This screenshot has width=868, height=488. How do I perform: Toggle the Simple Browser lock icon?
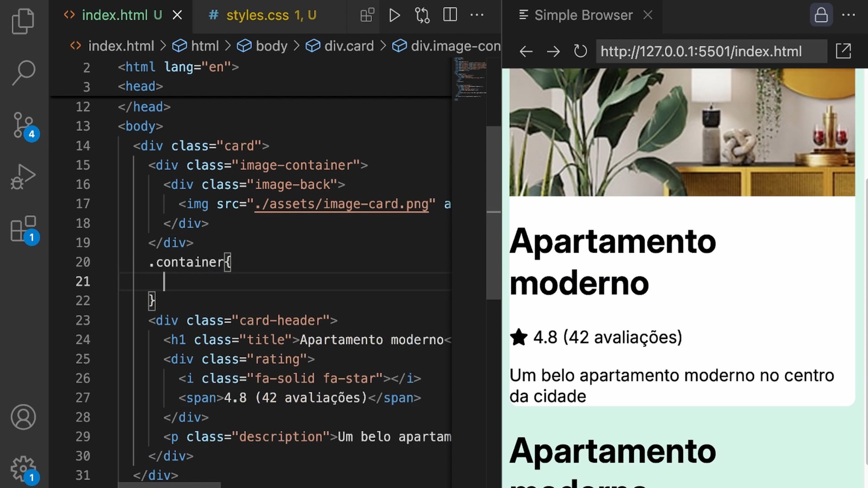(x=821, y=15)
